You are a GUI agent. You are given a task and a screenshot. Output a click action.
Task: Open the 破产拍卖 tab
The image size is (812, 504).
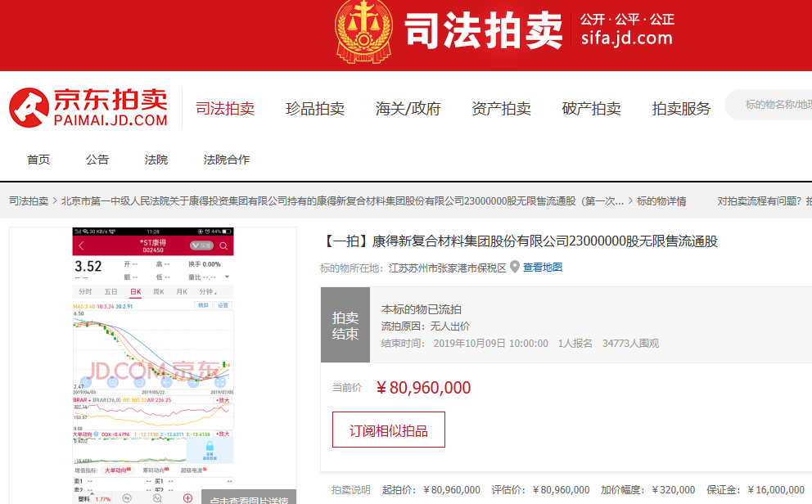pyautogui.click(x=591, y=109)
